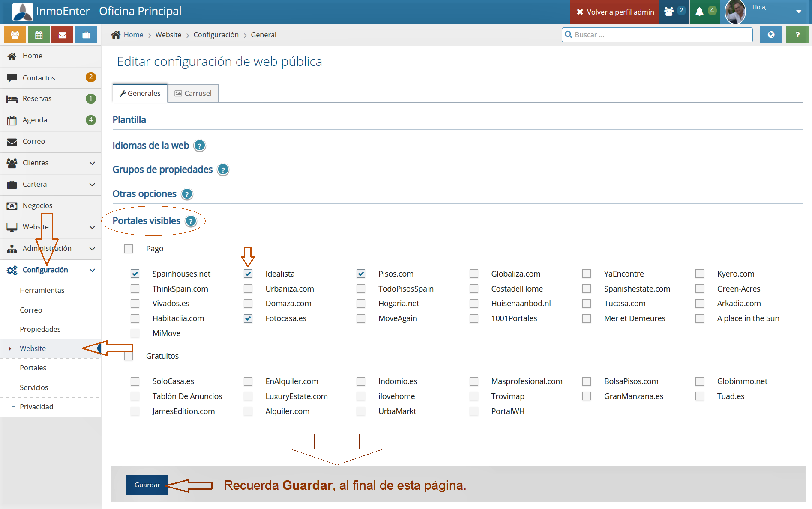Click the orange users quick-access icon
Screen dimensions: 812x509
click(x=15, y=35)
